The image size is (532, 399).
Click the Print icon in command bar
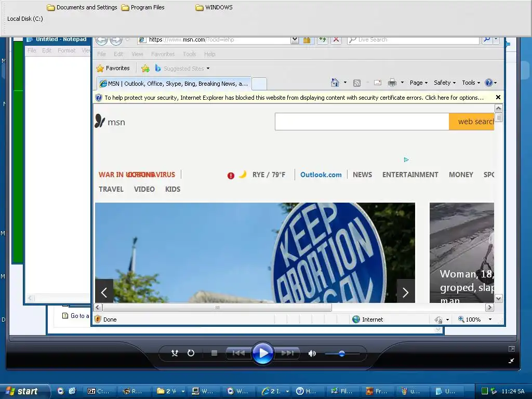point(392,83)
